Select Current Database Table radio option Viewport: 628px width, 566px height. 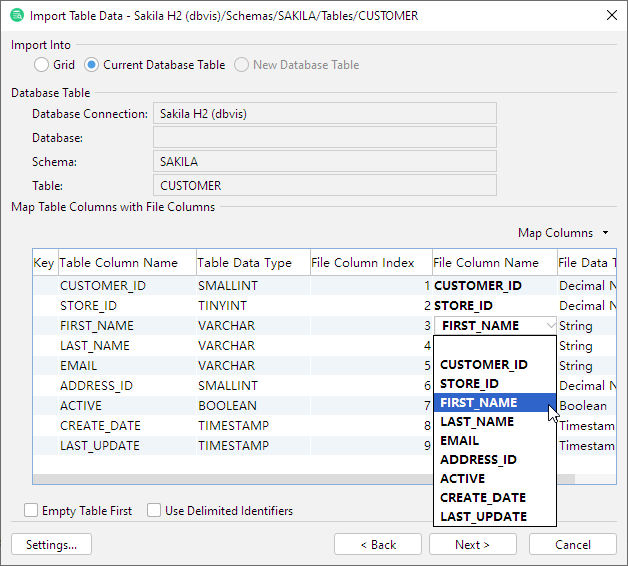pos(92,65)
